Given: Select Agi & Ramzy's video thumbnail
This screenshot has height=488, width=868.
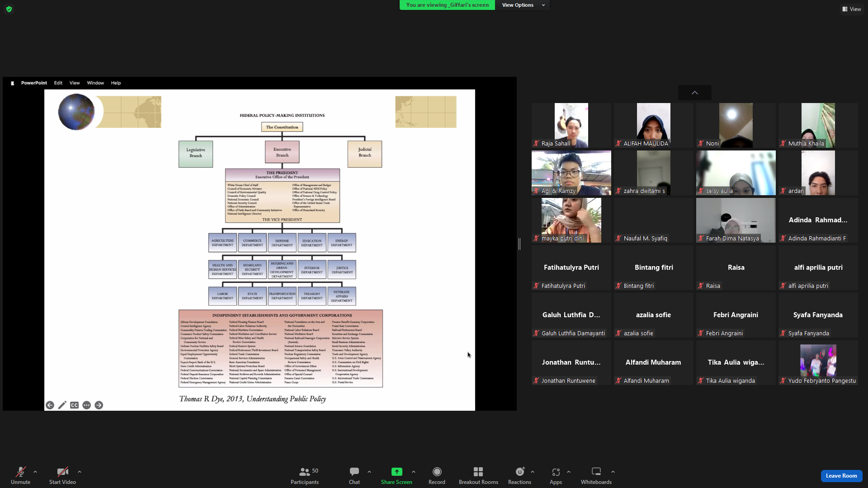Looking at the screenshot, I should click(571, 173).
